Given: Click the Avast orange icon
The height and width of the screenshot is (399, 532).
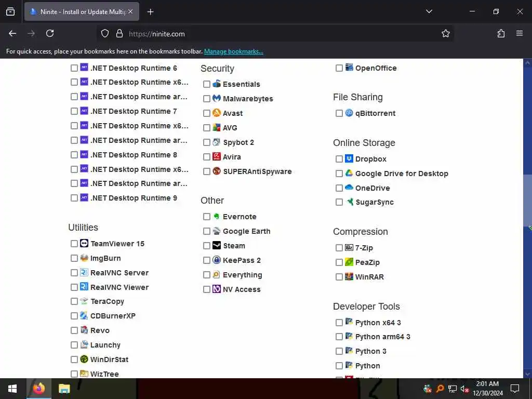Looking at the screenshot, I should point(217,113).
